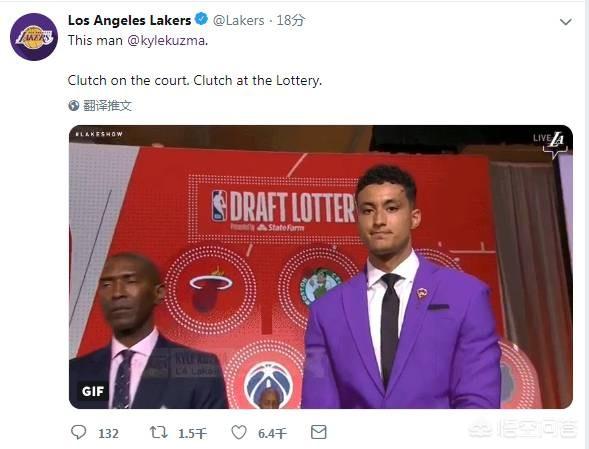Click the 6.4千 likes count
Image resolution: width=589 pixels, height=449 pixels.
coord(272,434)
